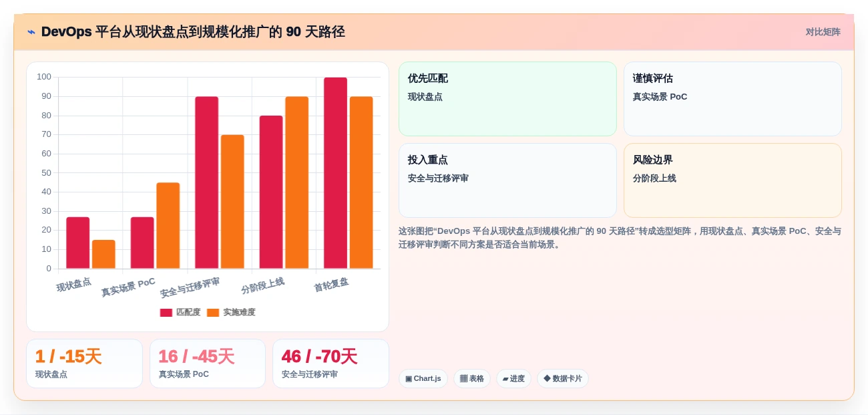Click the orange 实施难度 bar for 分阶段上线
The width and height of the screenshot is (868, 415).
click(x=297, y=182)
